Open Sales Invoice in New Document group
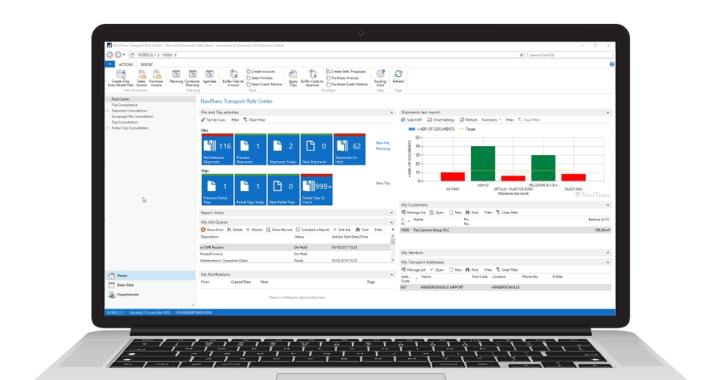720x380 pixels. (x=142, y=78)
